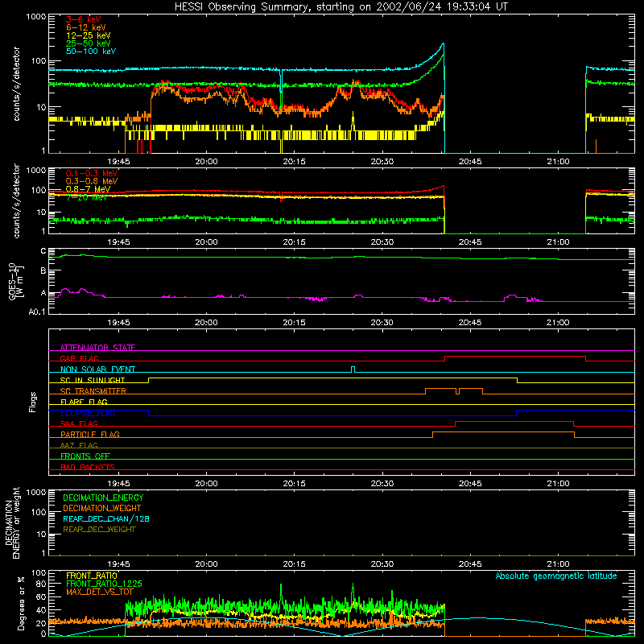This screenshot has height=644, width=644.
Task: Click the 20:30 tick label below the decimation panel
Action: (x=382, y=564)
